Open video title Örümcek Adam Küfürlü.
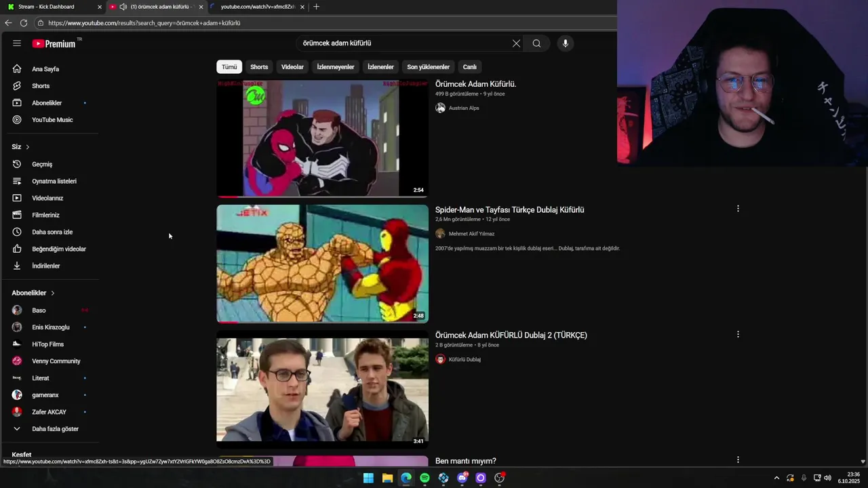868x488 pixels. [x=475, y=84]
